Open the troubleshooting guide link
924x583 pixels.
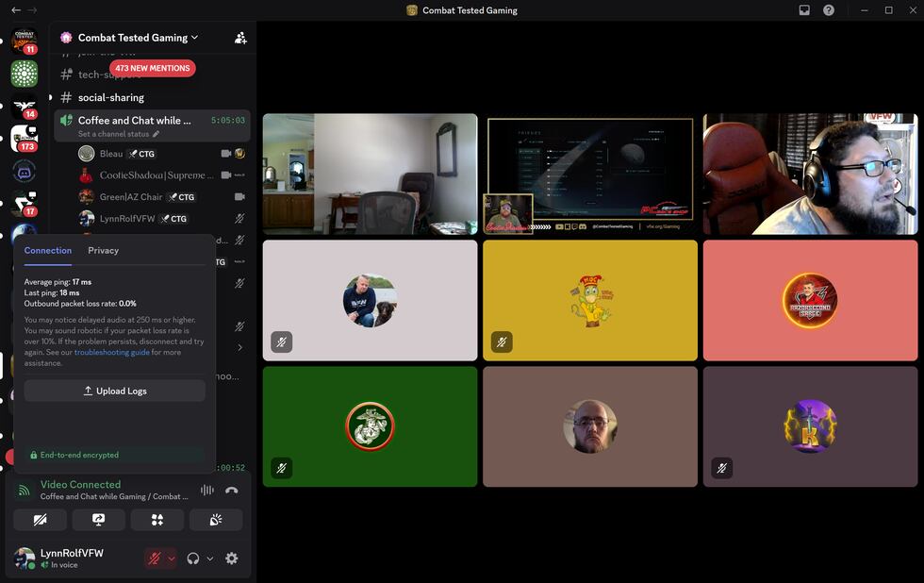point(112,352)
